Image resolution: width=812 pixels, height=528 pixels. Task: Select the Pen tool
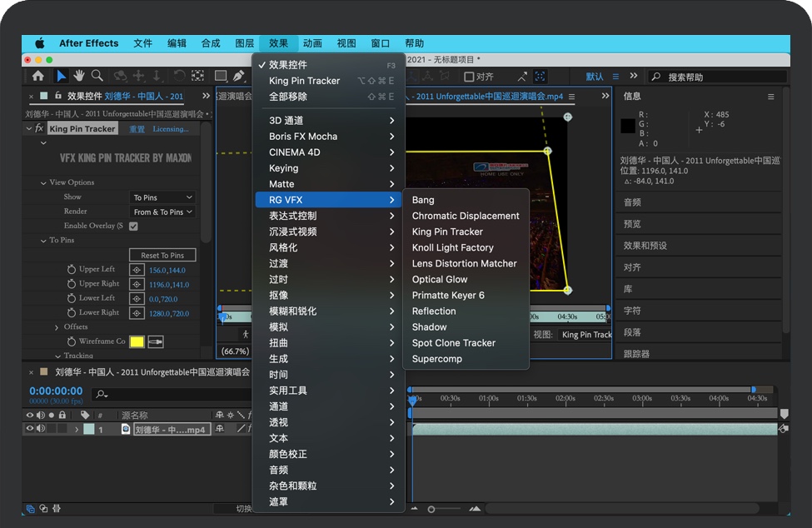point(239,76)
